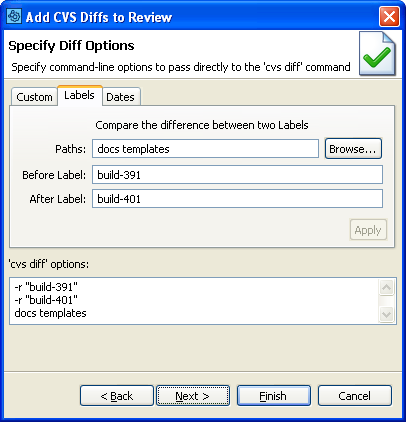Click the 'cvs diff' options label
This screenshot has height=422, width=406.
pos(49,264)
